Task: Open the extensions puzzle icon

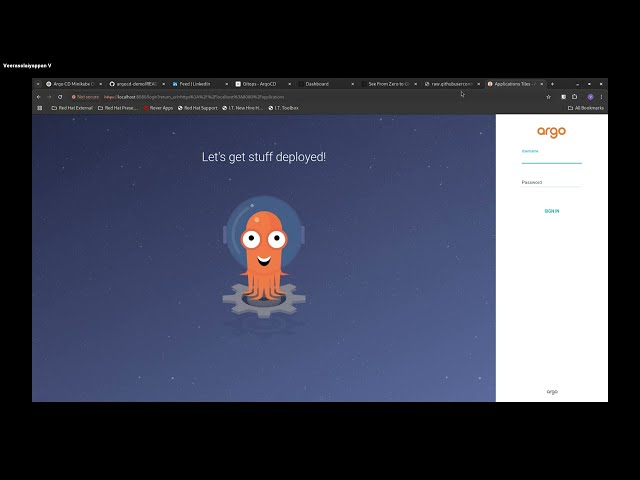Action: tap(575, 97)
